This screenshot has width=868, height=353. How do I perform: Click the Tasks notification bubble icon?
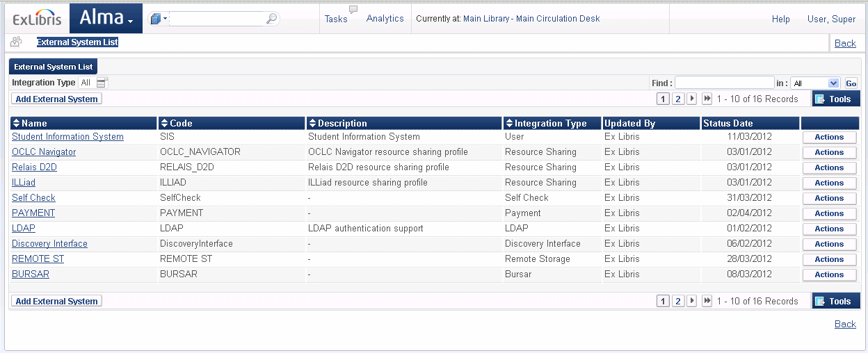click(353, 10)
